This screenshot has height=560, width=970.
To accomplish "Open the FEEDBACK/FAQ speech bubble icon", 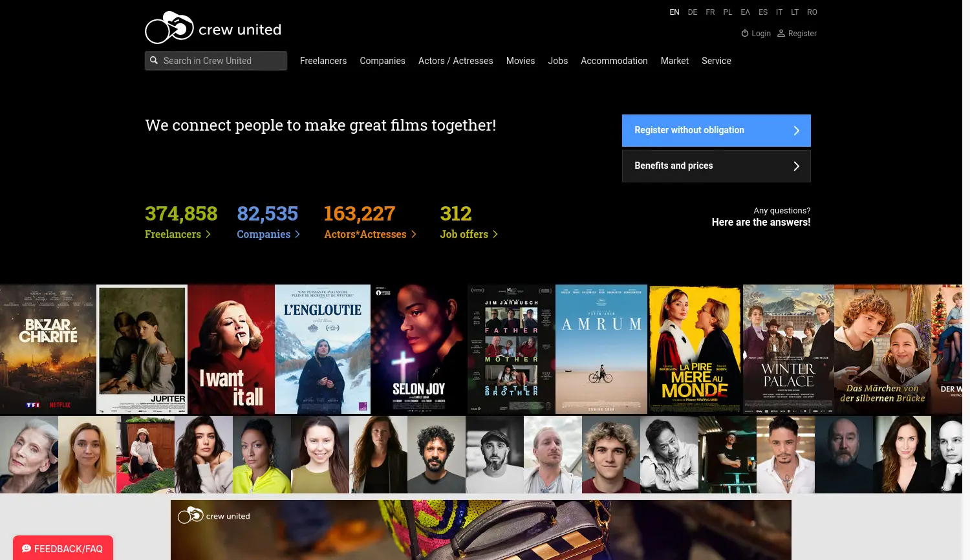I will [26, 548].
